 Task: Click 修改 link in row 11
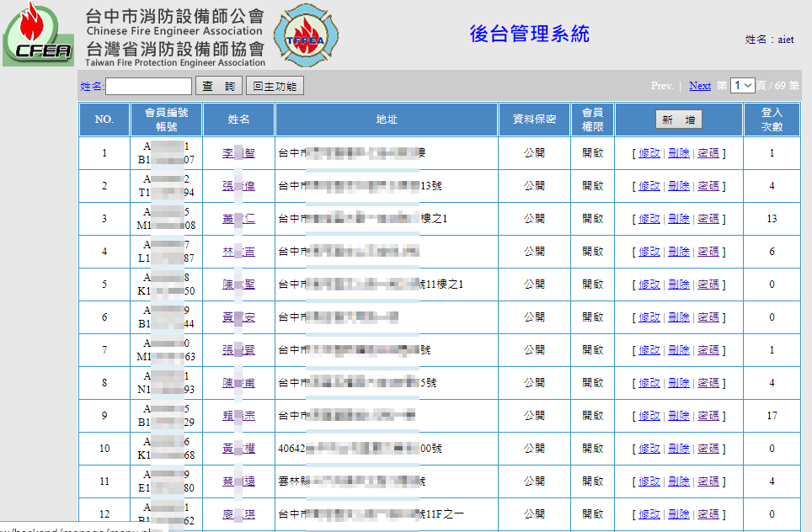click(x=649, y=481)
